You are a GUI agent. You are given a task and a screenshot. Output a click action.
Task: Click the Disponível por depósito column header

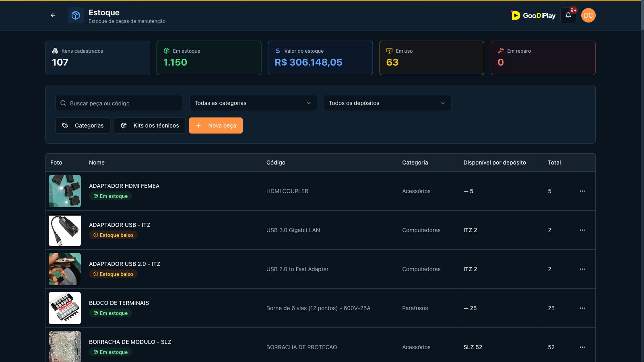[495, 162]
